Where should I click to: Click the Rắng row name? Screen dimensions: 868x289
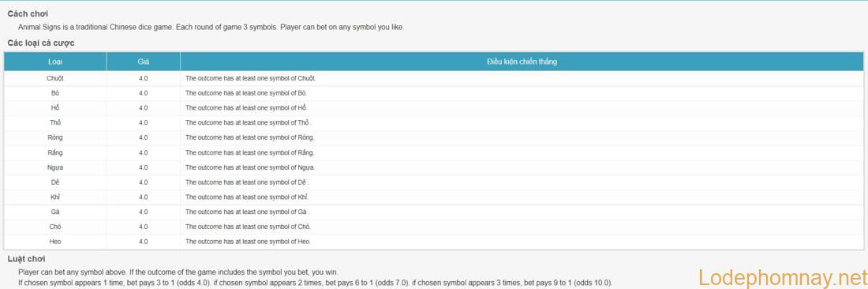(x=54, y=152)
